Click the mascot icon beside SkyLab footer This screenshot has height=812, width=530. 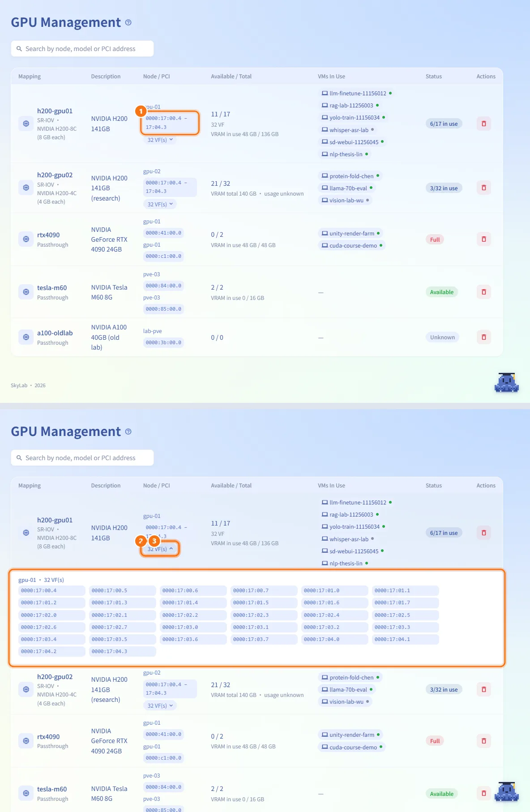pyautogui.click(x=506, y=383)
